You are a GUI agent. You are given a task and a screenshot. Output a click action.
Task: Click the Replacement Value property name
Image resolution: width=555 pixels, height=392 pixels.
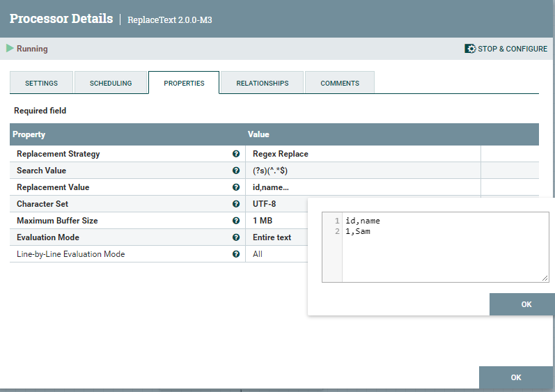[x=53, y=187]
